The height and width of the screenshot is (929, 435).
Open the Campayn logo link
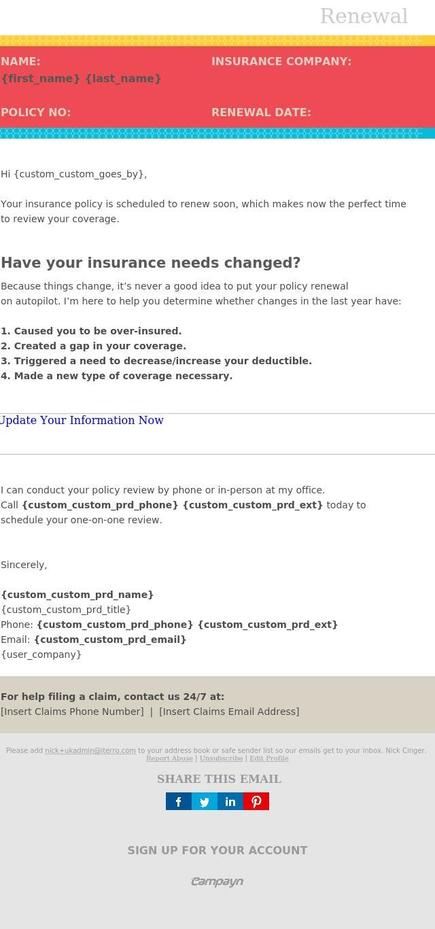[x=217, y=882]
